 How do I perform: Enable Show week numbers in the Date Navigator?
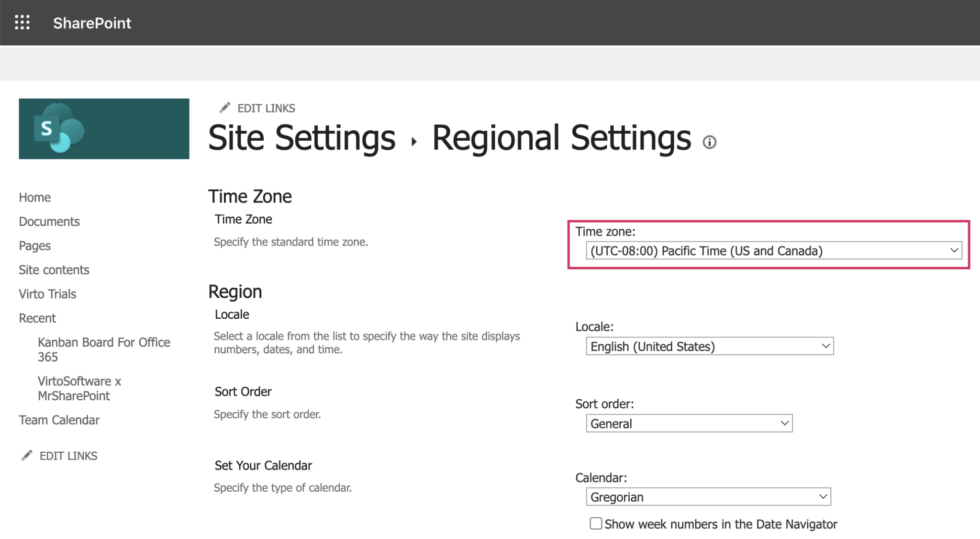pyautogui.click(x=595, y=524)
